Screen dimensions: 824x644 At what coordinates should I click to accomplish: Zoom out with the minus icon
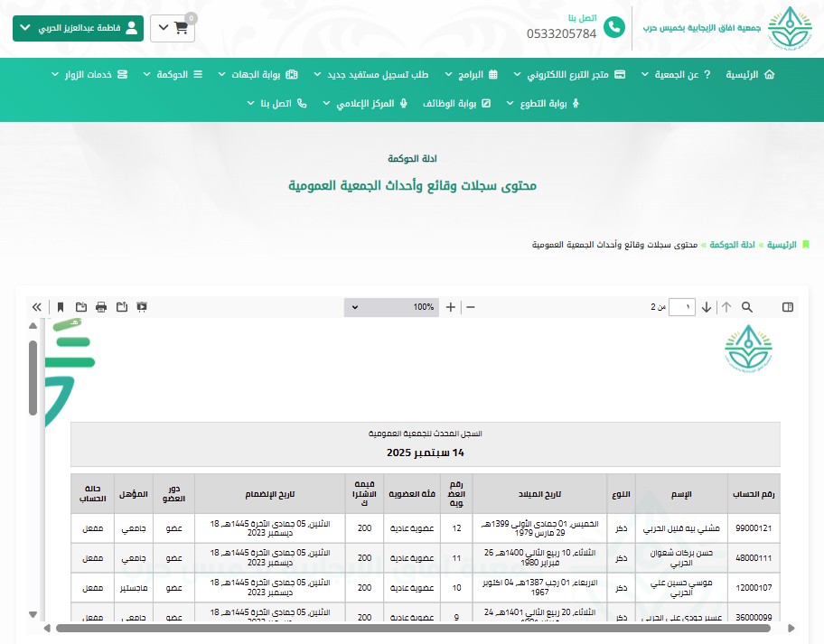pyautogui.click(x=470, y=307)
